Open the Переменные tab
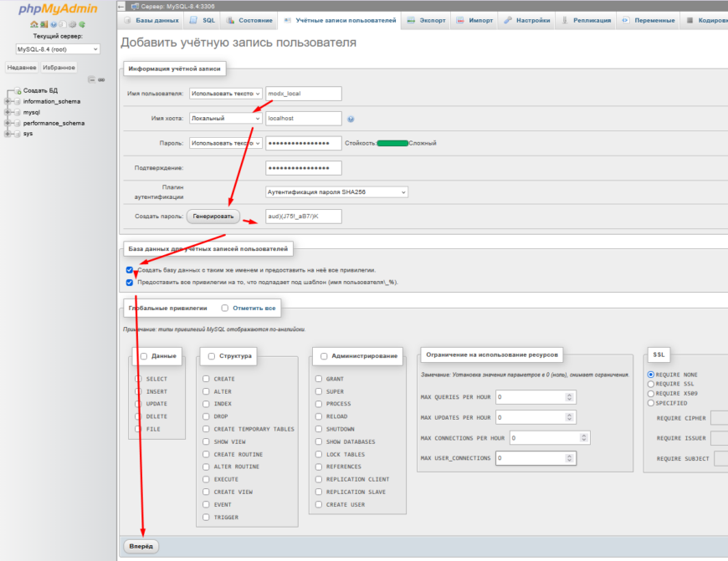 (x=649, y=20)
